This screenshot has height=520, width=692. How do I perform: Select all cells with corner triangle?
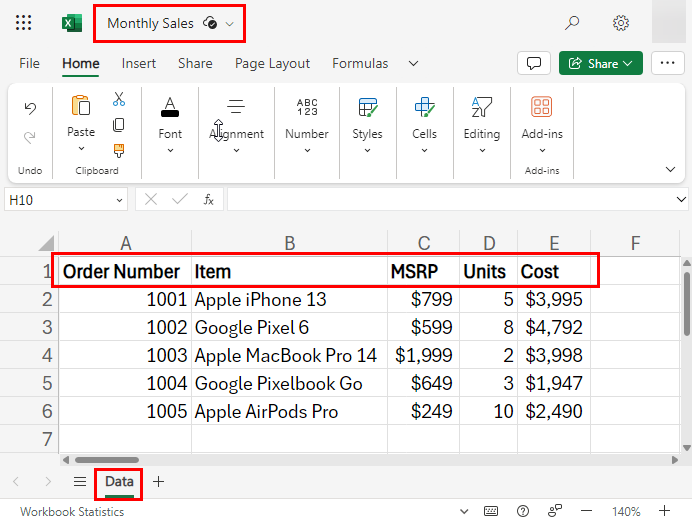(x=46, y=243)
